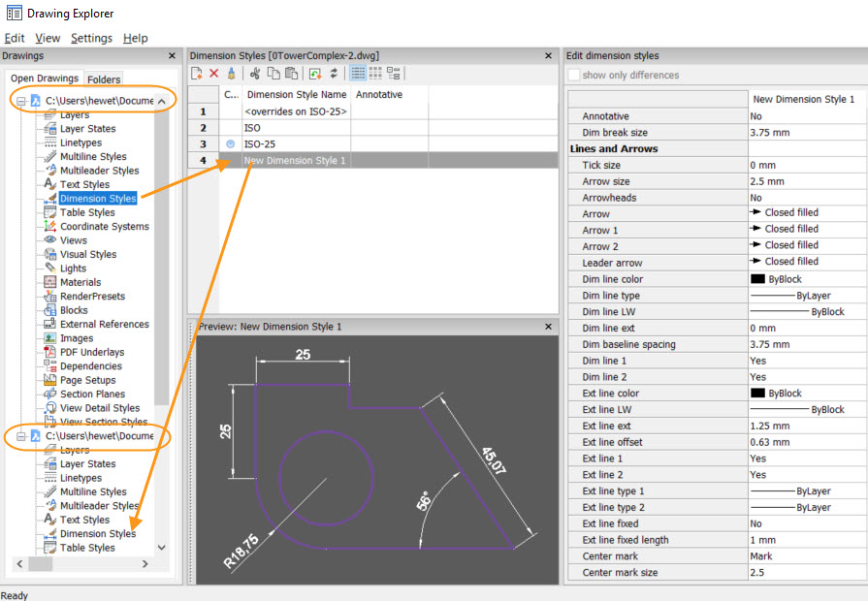Select Table Styles in first drawing
The image size is (868, 601).
click(x=87, y=212)
